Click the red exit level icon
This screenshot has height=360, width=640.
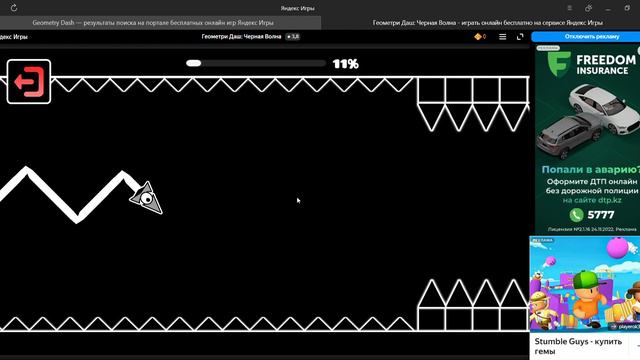click(x=29, y=82)
